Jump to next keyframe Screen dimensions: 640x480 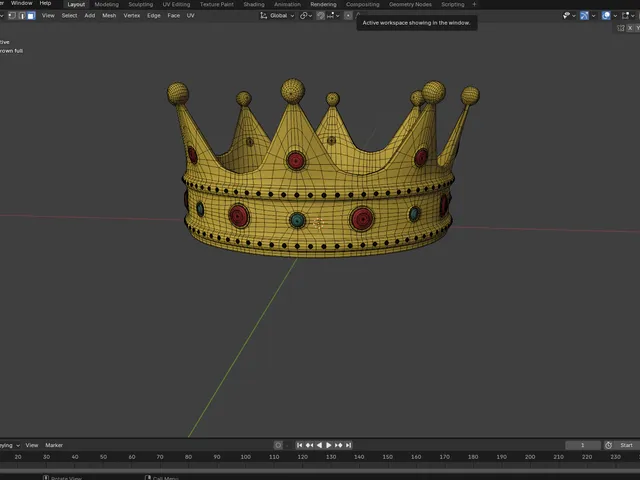coord(338,445)
